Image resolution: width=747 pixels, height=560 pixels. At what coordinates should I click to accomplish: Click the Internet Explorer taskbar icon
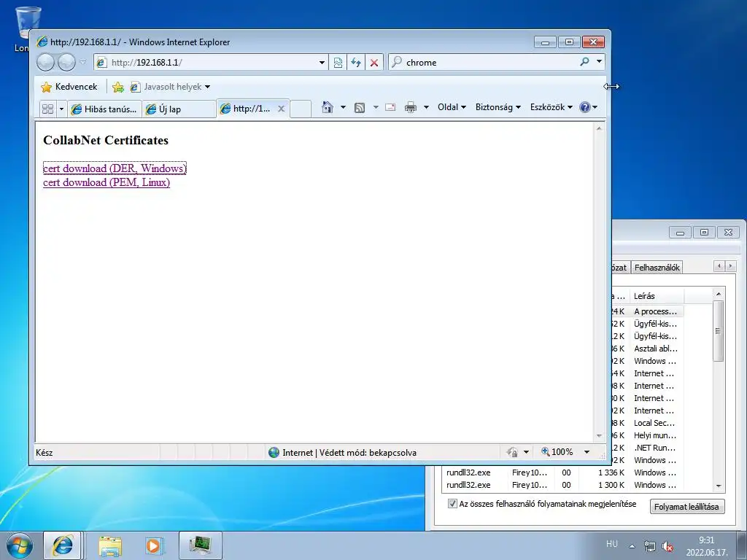pos(63,545)
